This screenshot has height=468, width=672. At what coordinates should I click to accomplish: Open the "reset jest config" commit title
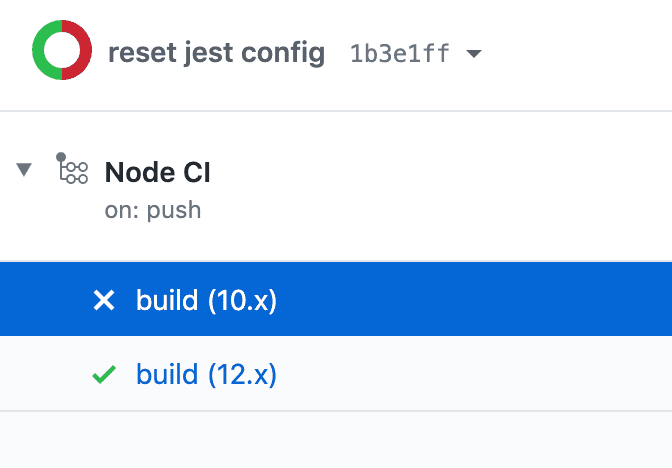pos(216,53)
